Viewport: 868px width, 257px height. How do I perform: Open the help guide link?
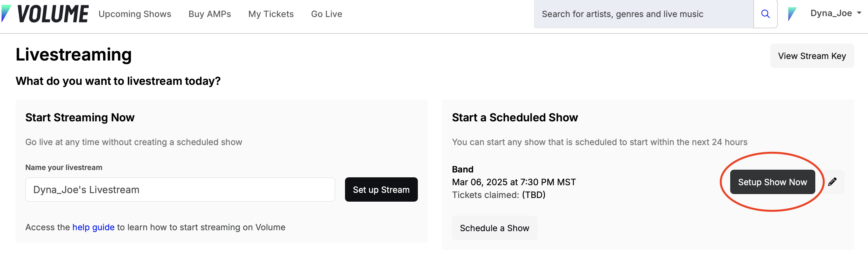[x=93, y=227]
